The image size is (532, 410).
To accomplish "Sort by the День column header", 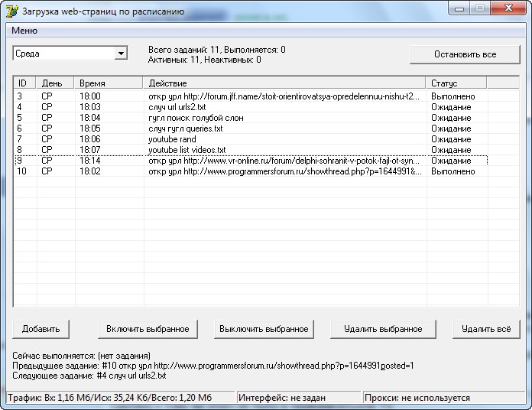I will 55,83.
